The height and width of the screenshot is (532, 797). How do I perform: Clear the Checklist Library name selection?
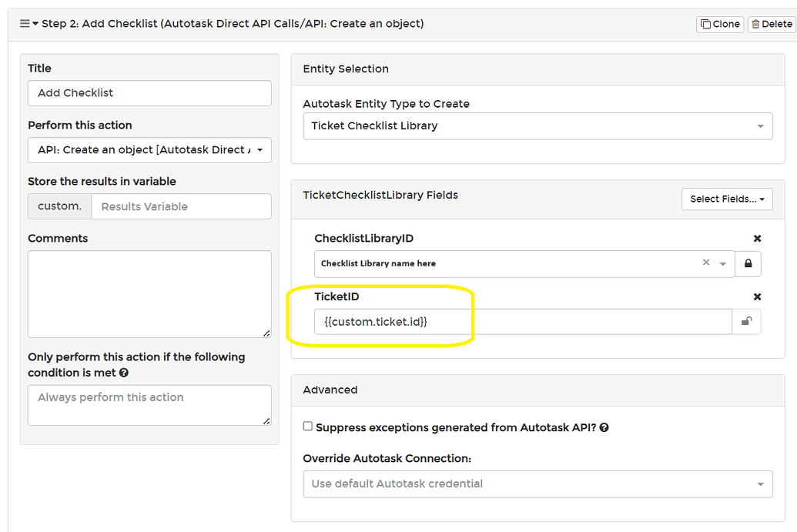click(705, 263)
